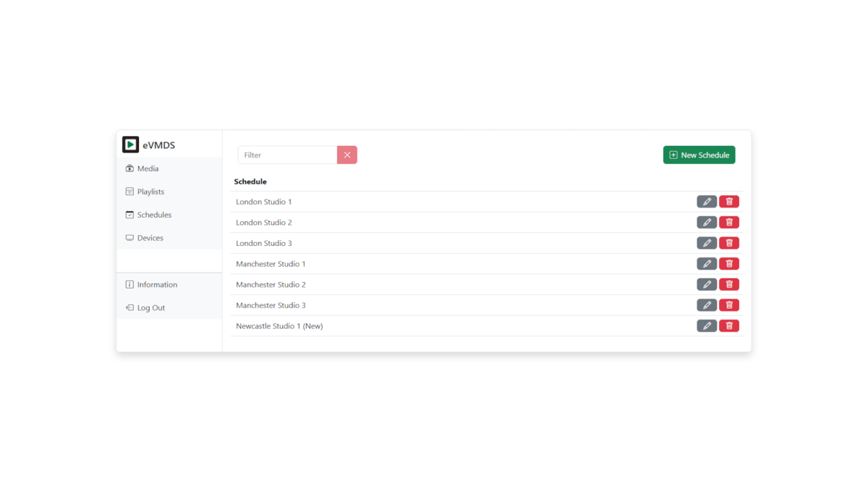Edit the London Studio 1 schedule
This screenshot has height=488, width=868.
[x=707, y=202]
